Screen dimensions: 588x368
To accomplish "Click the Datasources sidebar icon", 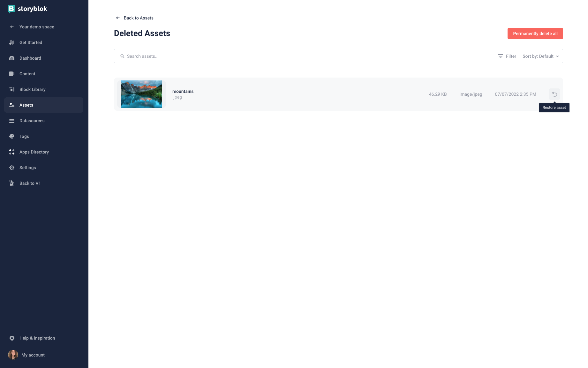I will click(12, 121).
